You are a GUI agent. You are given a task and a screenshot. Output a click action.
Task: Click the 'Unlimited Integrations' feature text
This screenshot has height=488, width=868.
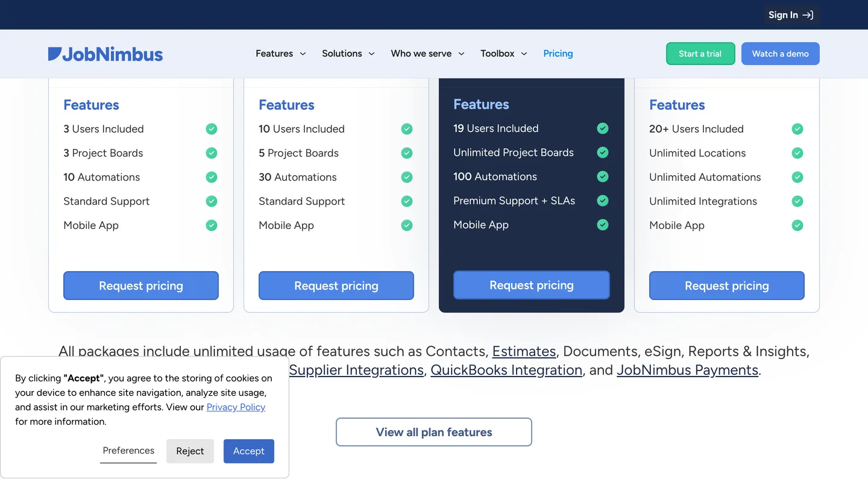point(703,201)
